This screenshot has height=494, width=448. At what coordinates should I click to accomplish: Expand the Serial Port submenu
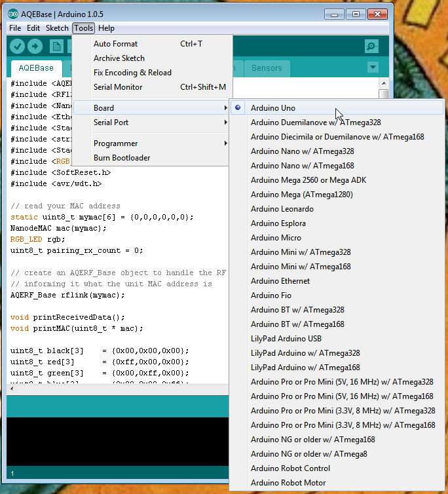tap(151, 123)
